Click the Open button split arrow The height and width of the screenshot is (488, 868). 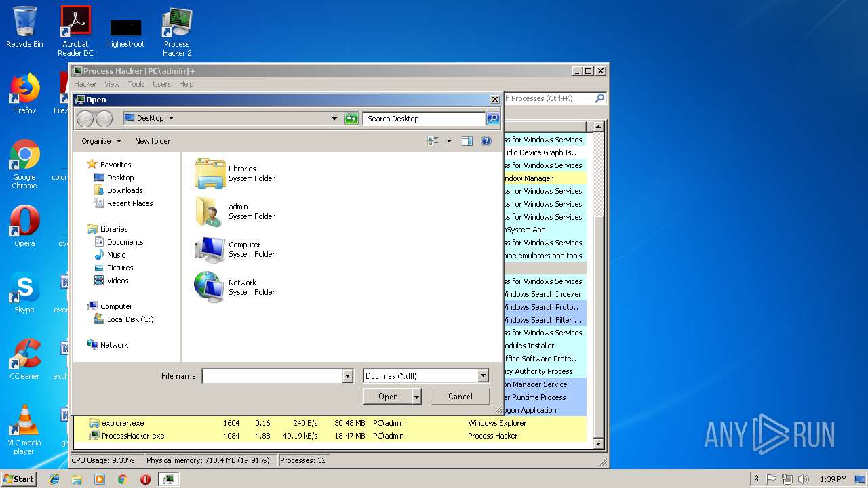click(417, 396)
